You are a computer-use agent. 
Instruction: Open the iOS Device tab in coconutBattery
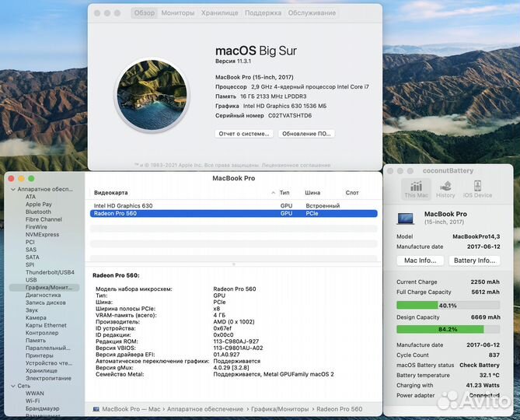click(x=477, y=189)
